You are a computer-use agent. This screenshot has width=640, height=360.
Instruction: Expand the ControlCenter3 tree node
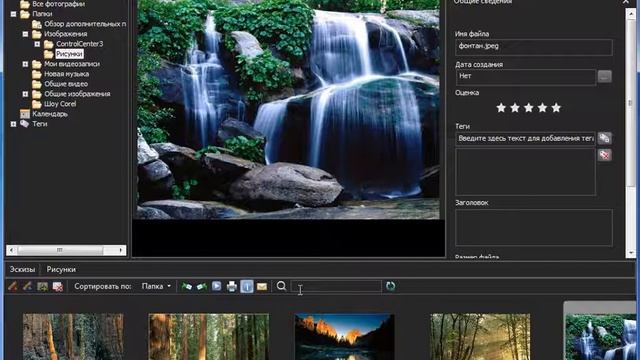(x=37, y=44)
